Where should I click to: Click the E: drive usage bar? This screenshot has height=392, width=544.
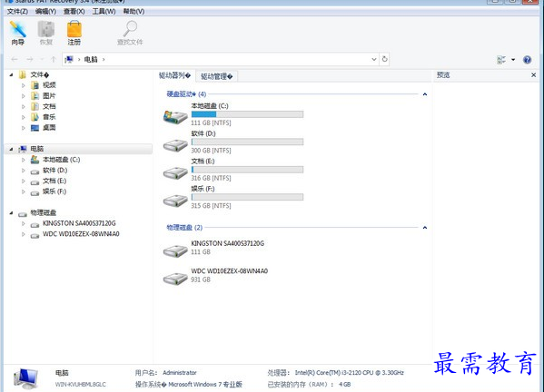pyautogui.click(x=247, y=170)
